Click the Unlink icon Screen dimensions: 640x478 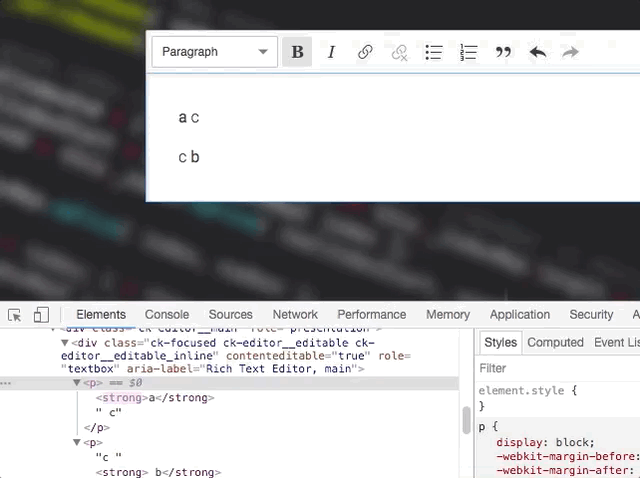pos(399,52)
